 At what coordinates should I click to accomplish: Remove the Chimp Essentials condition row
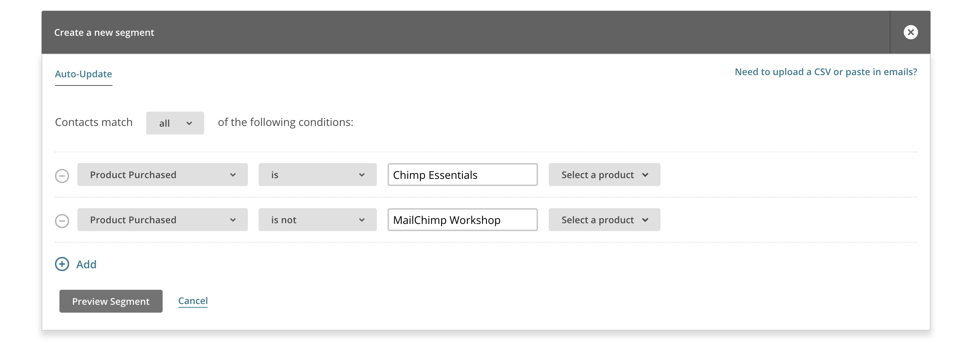(62, 176)
